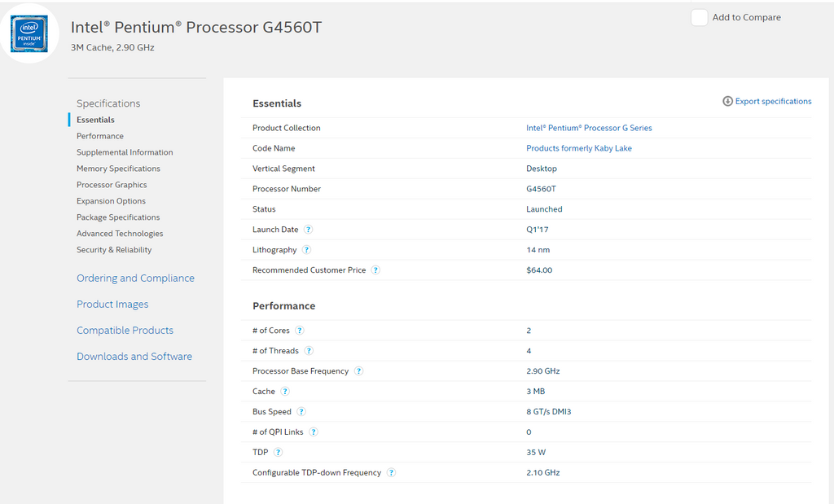The height and width of the screenshot is (504, 834).
Task: Open Processor Base Frequency help icon
Action: (358, 371)
